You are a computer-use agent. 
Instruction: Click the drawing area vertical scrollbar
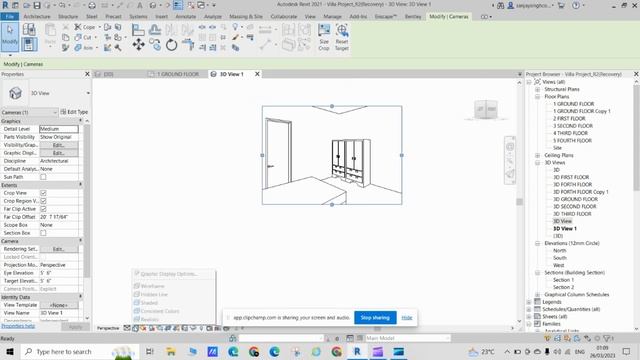(519, 201)
